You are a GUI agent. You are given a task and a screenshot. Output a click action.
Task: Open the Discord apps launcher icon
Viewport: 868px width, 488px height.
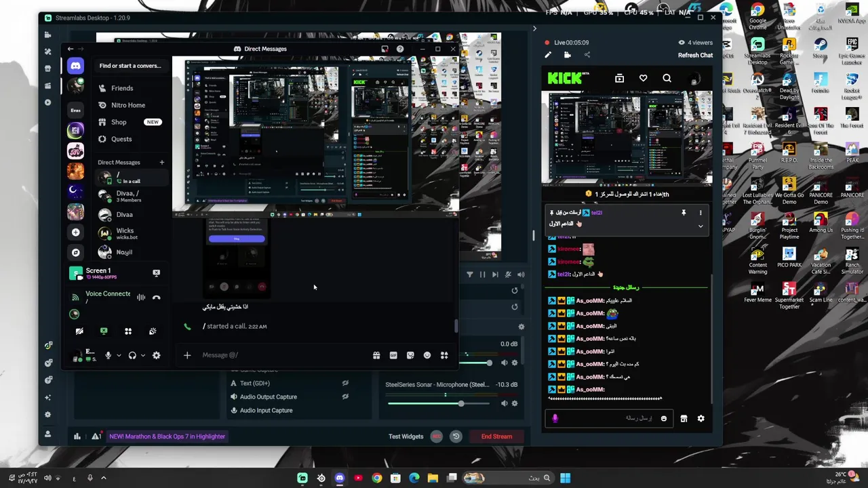pyautogui.click(x=444, y=355)
